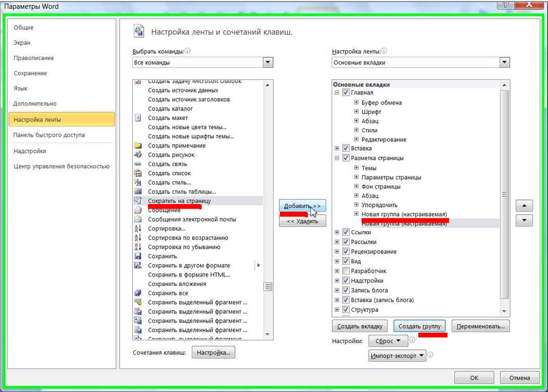The width and height of the screenshot is (548, 392).
Task: Open the Сброс dropdown button
Action: pyautogui.click(x=388, y=340)
